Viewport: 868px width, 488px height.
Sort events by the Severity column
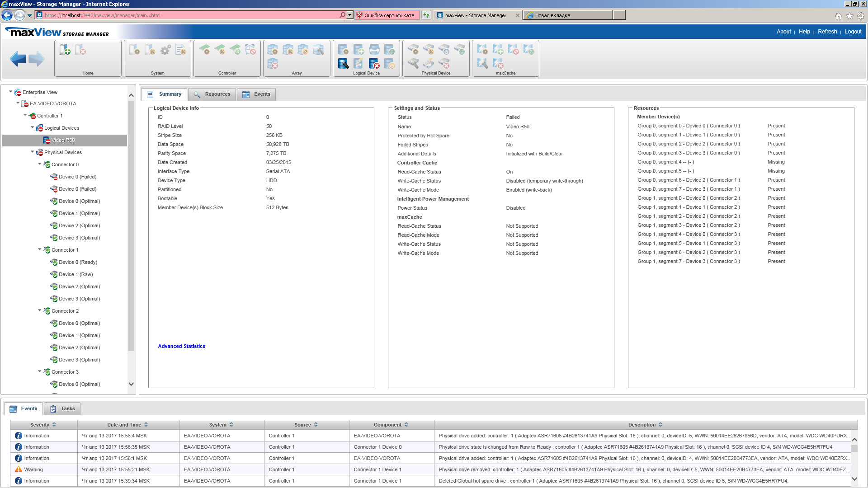(x=43, y=425)
